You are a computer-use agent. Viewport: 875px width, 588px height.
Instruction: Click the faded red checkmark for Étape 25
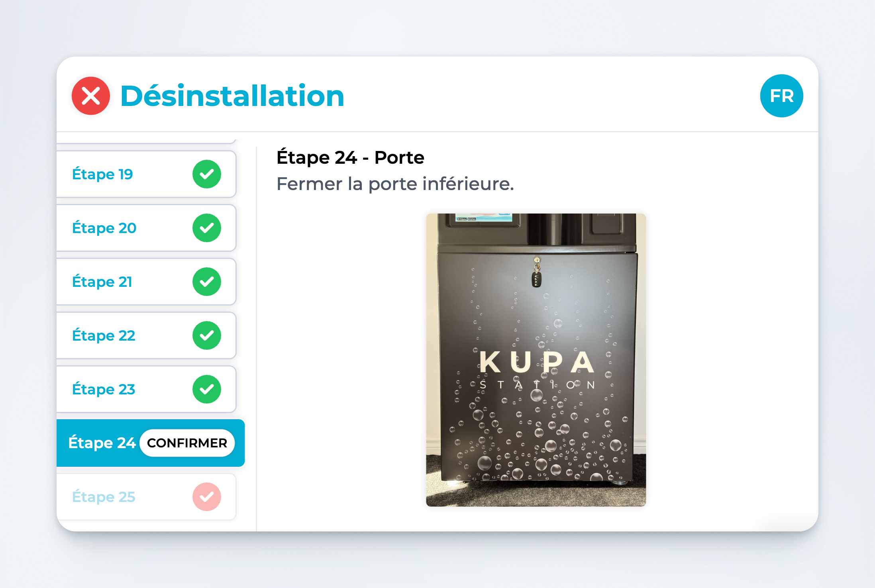[x=206, y=497]
